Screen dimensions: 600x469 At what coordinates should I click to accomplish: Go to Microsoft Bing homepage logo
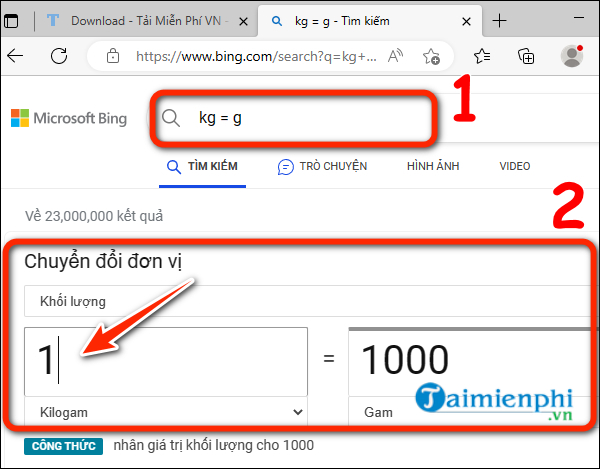pos(69,118)
